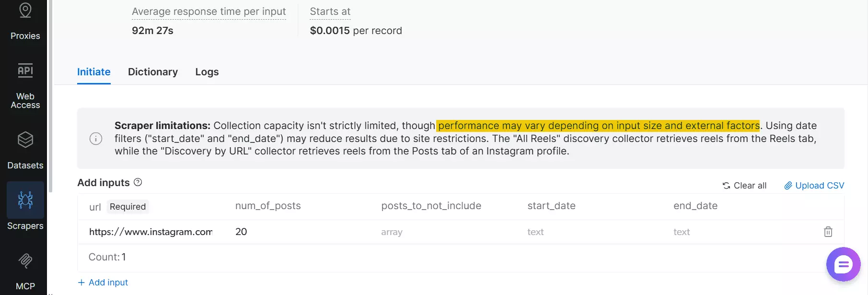Edit the Instagram URL field
The width and height of the screenshot is (868, 295).
150,232
